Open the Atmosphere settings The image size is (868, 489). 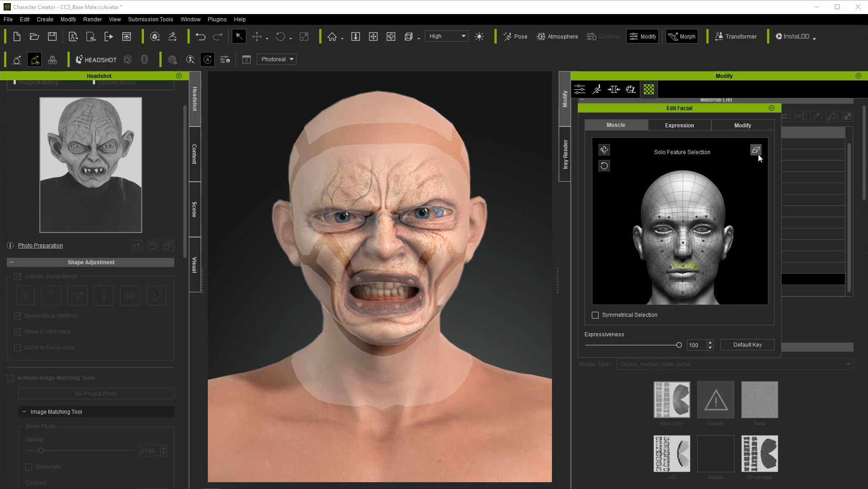tap(557, 37)
